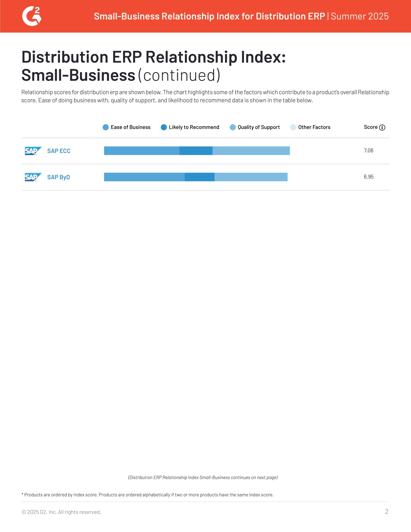This screenshot has width=411, height=532.
Task: Click SAP ECC's Ease of Business bar segment
Action: pyautogui.click(x=141, y=151)
